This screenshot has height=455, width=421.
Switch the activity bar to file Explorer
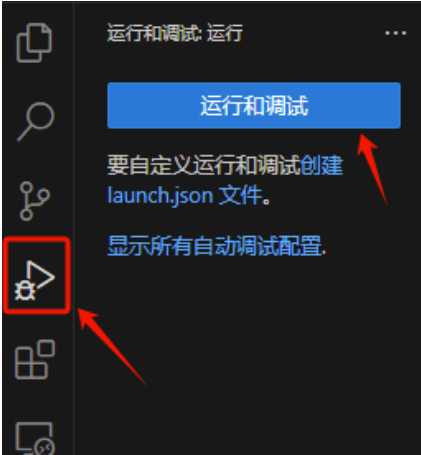(x=34, y=43)
